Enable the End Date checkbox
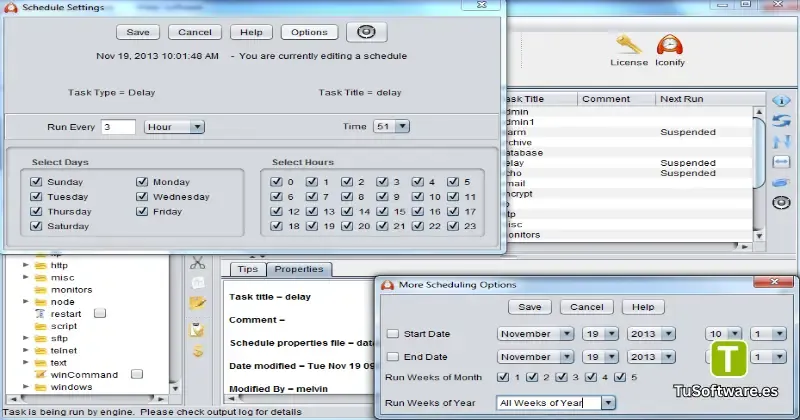The image size is (800, 420). (x=392, y=357)
